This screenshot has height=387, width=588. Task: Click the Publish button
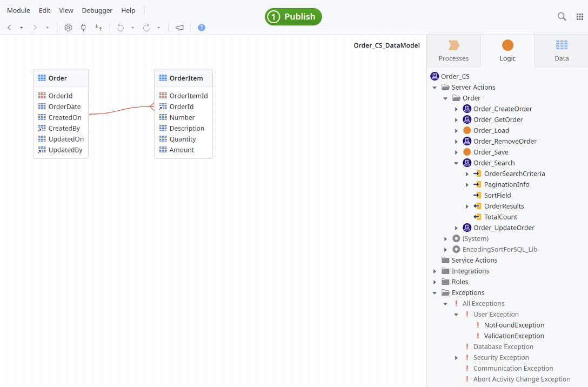click(x=293, y=17)
